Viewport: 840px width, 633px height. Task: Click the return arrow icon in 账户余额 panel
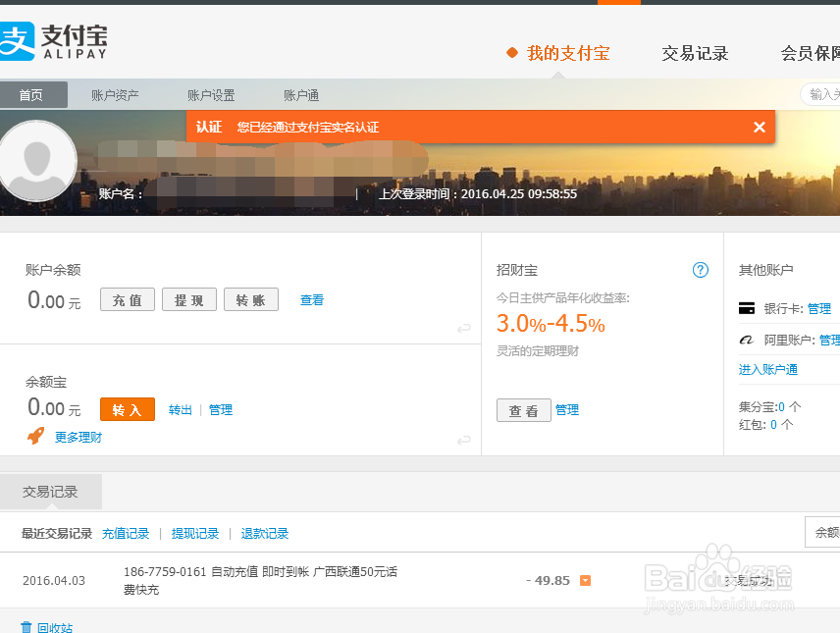click(x=464, y=328)
